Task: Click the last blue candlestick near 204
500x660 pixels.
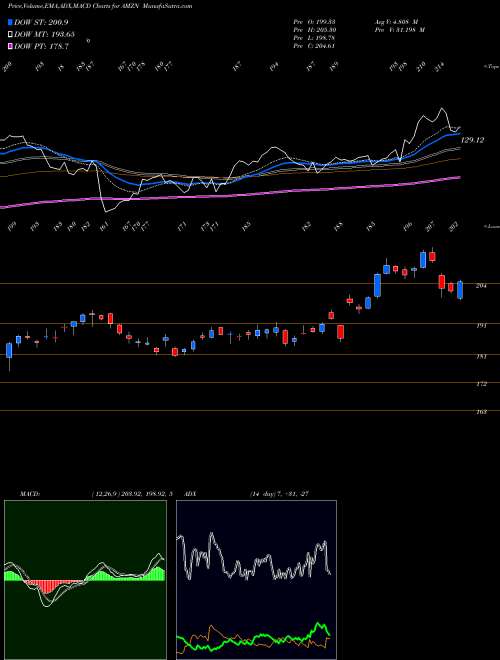Action: [x=460, y=290]
